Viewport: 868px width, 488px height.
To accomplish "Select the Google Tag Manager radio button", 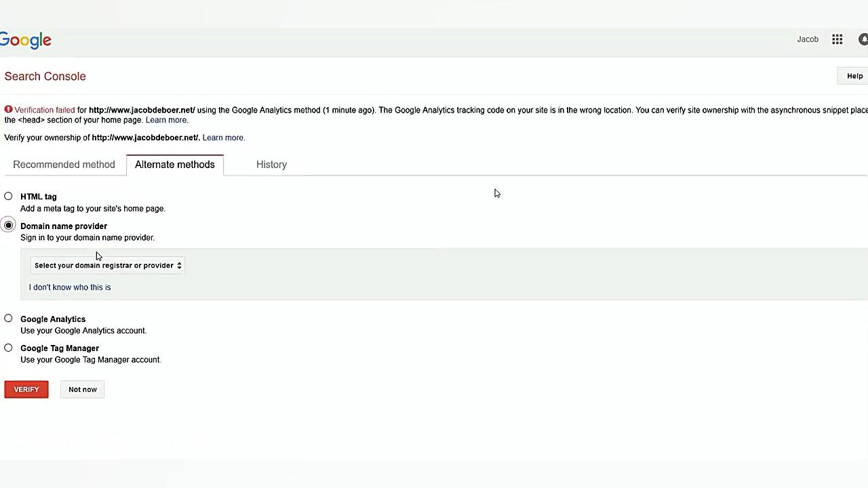I will (8, 348).
